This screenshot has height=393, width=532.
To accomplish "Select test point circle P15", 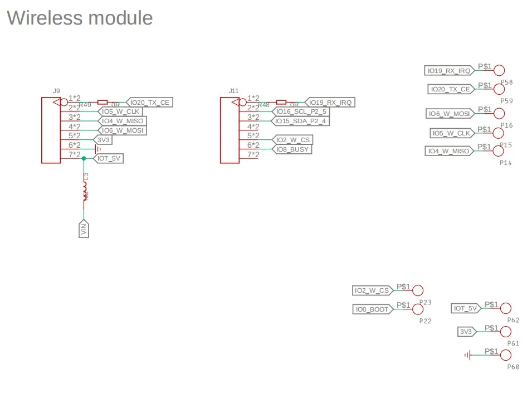I will (498, 133).
